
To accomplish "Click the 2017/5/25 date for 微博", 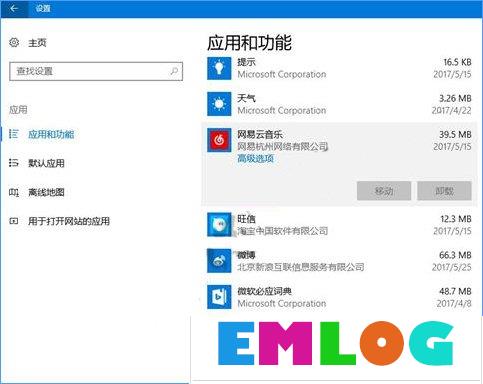I will (452, 267).
